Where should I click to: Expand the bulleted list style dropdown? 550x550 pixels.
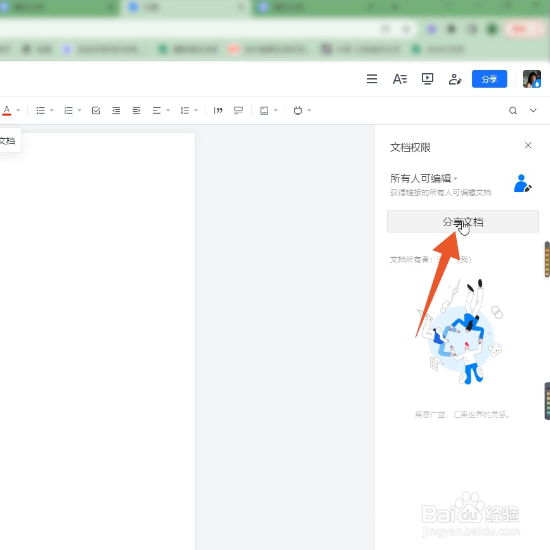pos(52,110)
